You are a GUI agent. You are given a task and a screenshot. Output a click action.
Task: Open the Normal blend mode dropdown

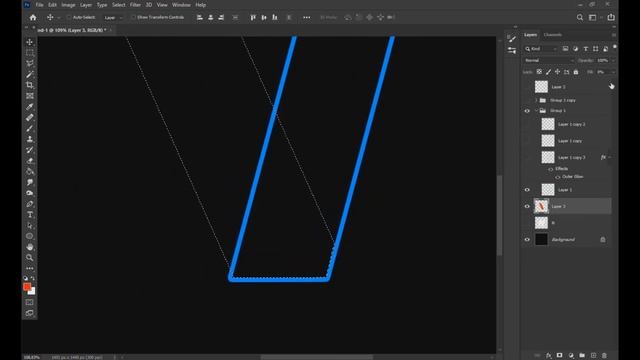[x=549, y=60]
